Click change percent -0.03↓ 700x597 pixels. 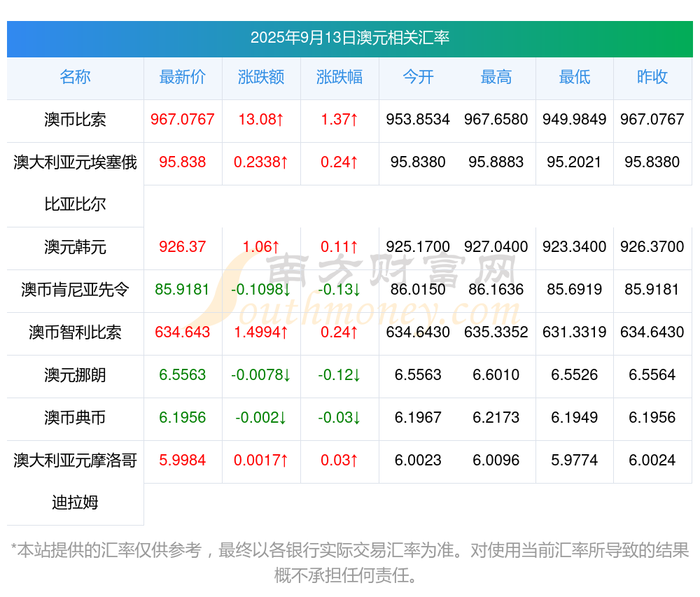point(339,418)
